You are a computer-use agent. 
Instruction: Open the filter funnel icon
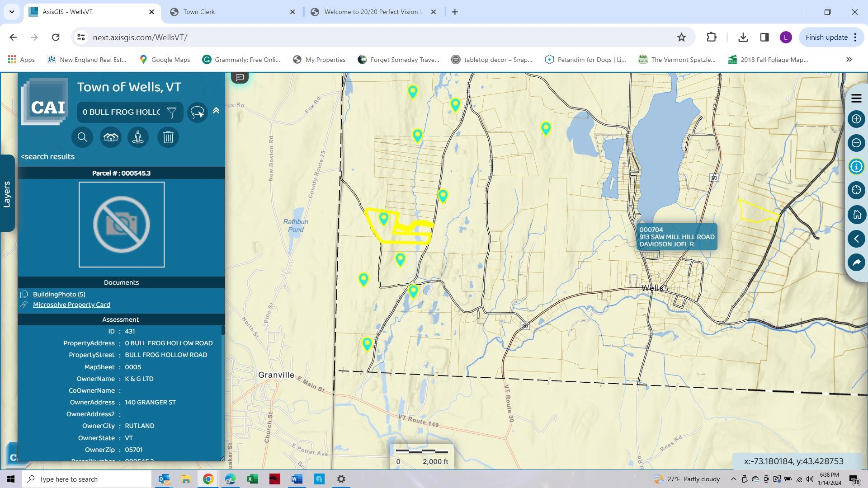172,112
